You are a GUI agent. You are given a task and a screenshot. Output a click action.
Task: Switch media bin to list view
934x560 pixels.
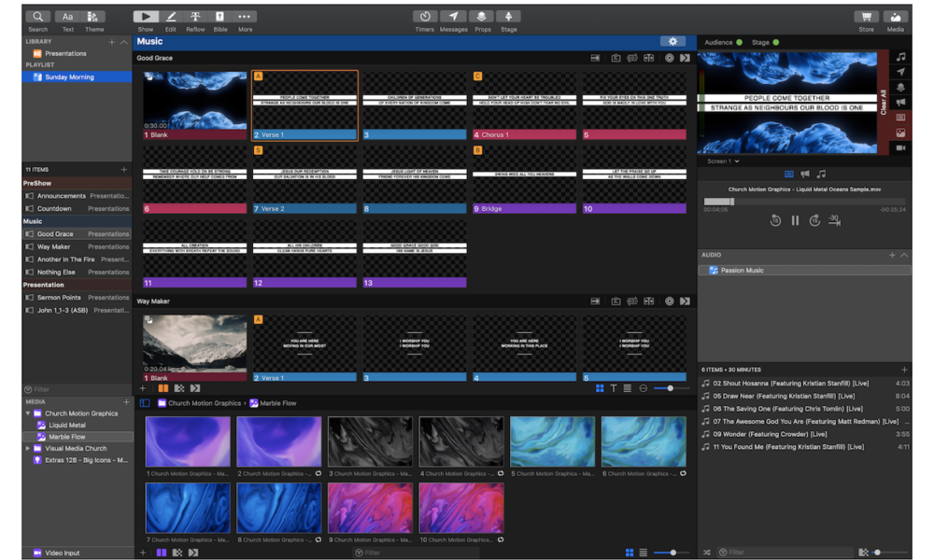[644, 553]
